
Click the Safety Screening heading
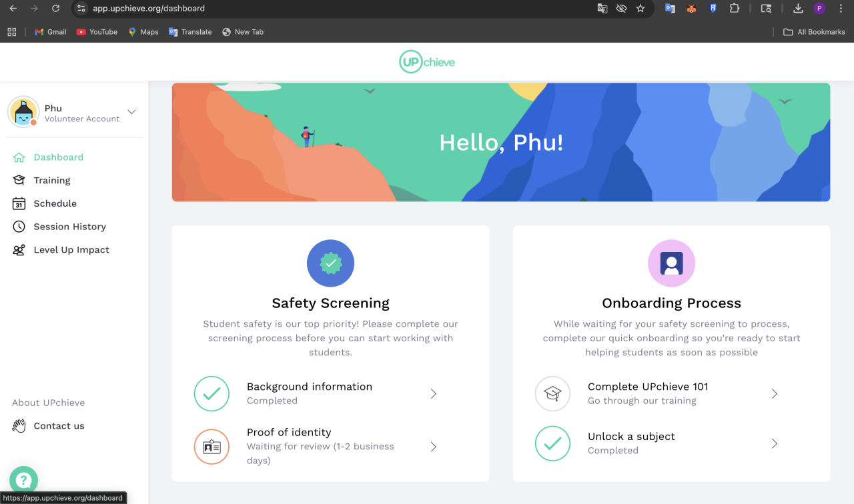click(x=330, y=303)
